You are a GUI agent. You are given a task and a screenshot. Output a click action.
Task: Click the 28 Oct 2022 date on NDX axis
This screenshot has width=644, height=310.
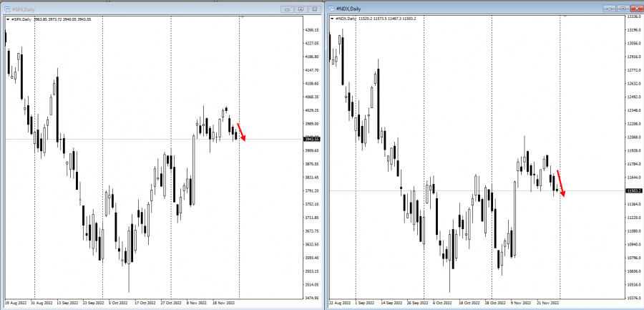(x=495, y=303)
